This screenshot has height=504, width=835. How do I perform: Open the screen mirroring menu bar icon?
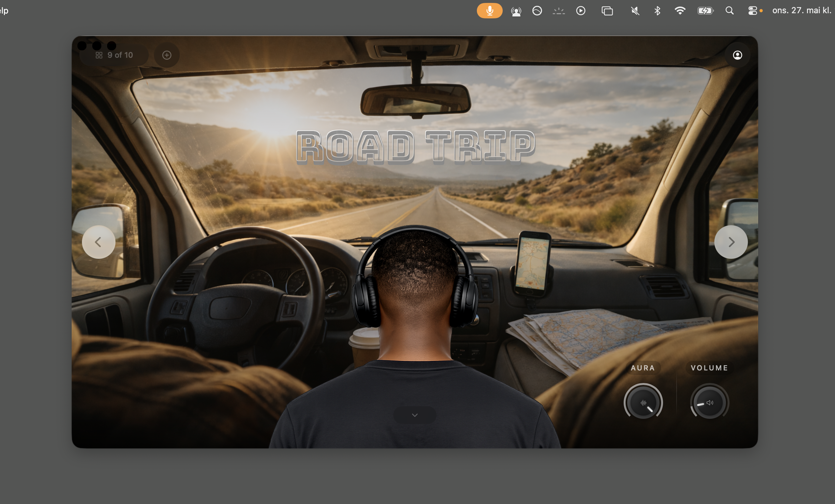(607, 11)
